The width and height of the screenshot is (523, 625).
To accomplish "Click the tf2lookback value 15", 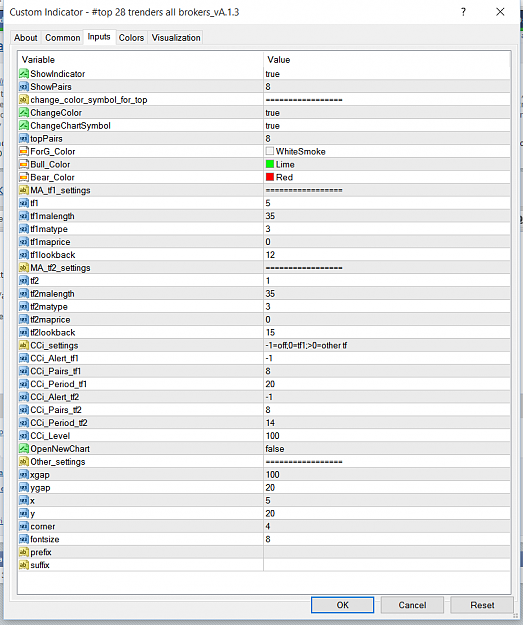I will 270,332.
